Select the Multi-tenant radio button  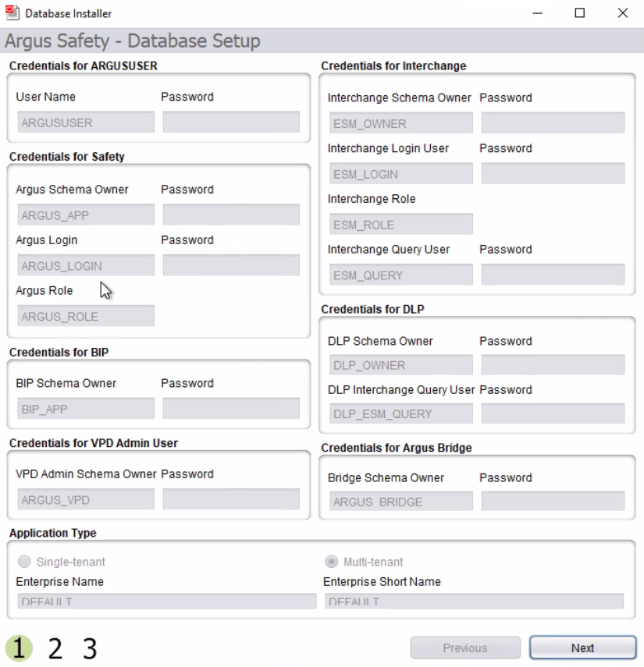(330, 561)
